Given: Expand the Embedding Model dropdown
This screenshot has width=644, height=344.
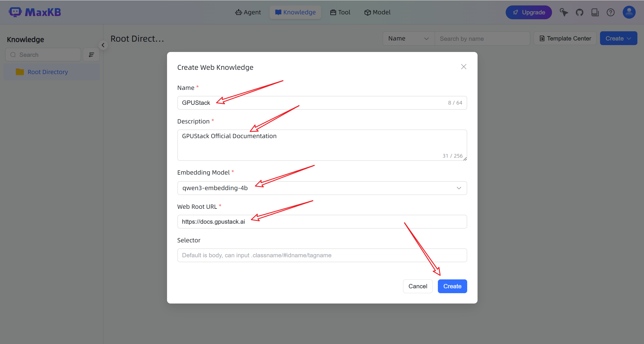Looking at the screenshot, I should tap(459, 188).
